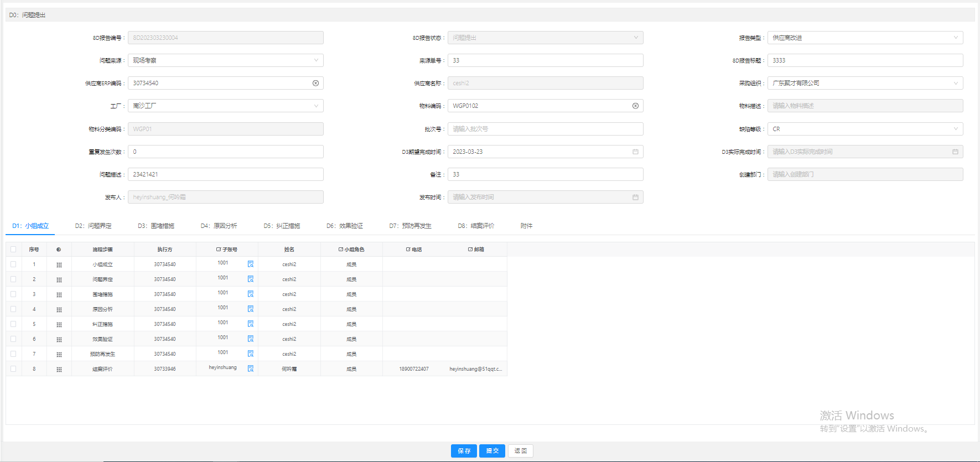This screenshot has width=980, height=462.
Task: Clear the 物料编码 WGP0102 value
Action: [635, 106]
